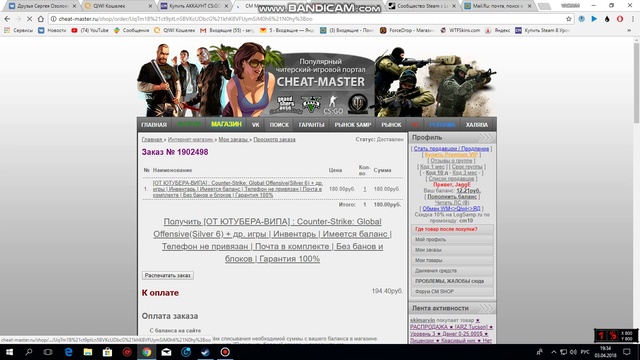Open Windows Start menu
Viewport: 640px width, 360px height.
tap(9, 352)
